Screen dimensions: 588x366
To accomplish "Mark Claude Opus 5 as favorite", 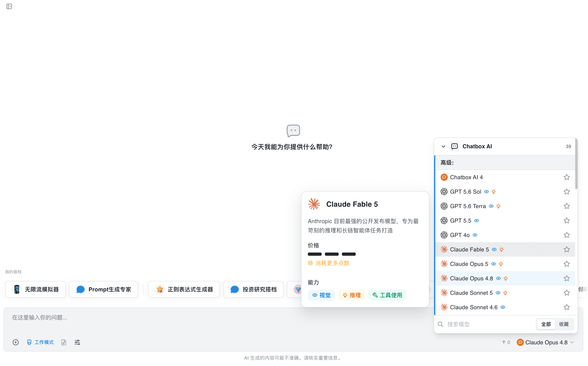I will click(x=567, y=264).
